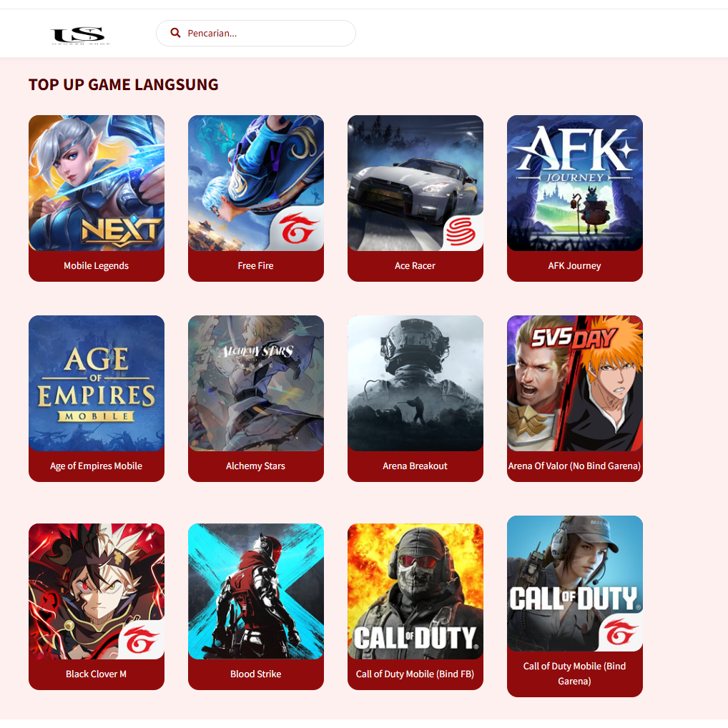The width and height of the screenshot is (728, 728).
Task: Click the Free Fire text label
Action: click(255, 266)
